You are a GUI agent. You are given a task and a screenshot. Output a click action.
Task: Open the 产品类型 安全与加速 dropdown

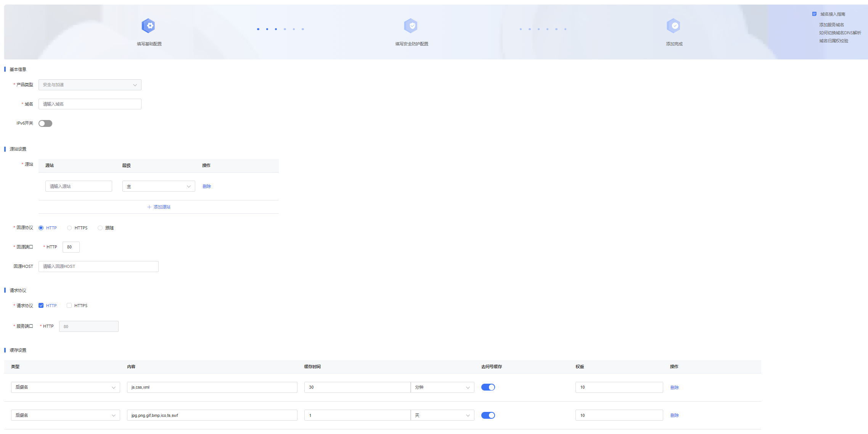pyautogui.click(x=90, y=85)
